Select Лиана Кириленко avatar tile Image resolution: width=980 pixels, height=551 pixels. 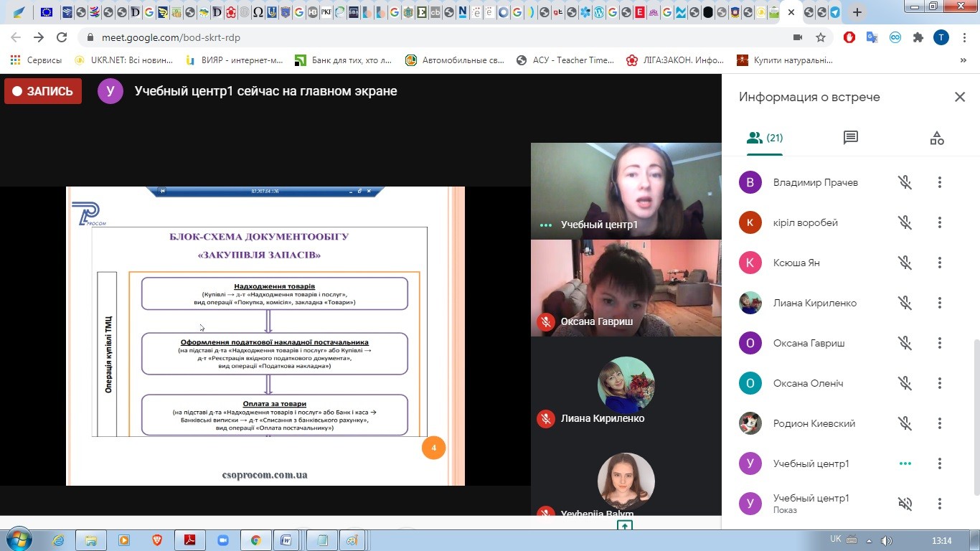(x=626, y=385)
